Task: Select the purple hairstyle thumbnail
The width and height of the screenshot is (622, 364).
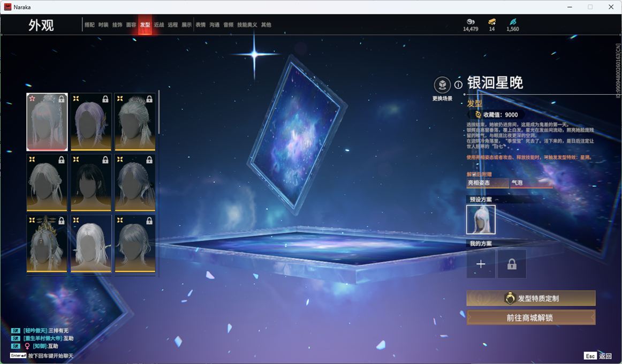Action: click(91, 122)
